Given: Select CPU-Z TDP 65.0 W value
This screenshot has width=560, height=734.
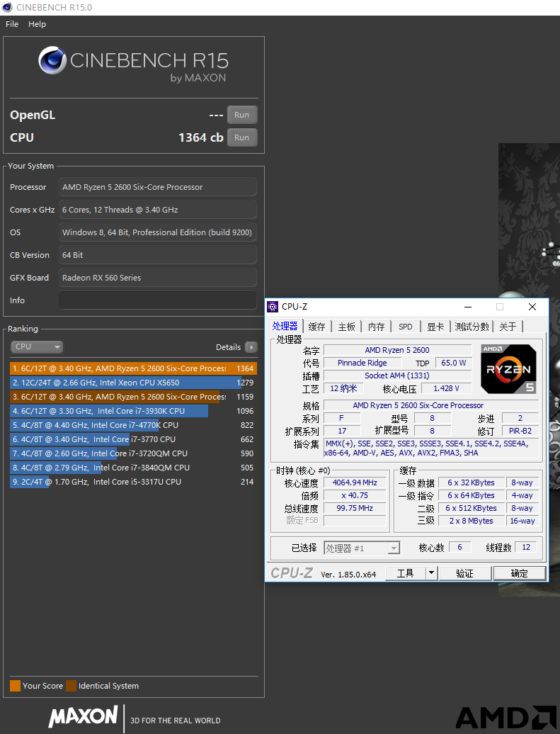Looking at the screenshot, I should [453, 363].
